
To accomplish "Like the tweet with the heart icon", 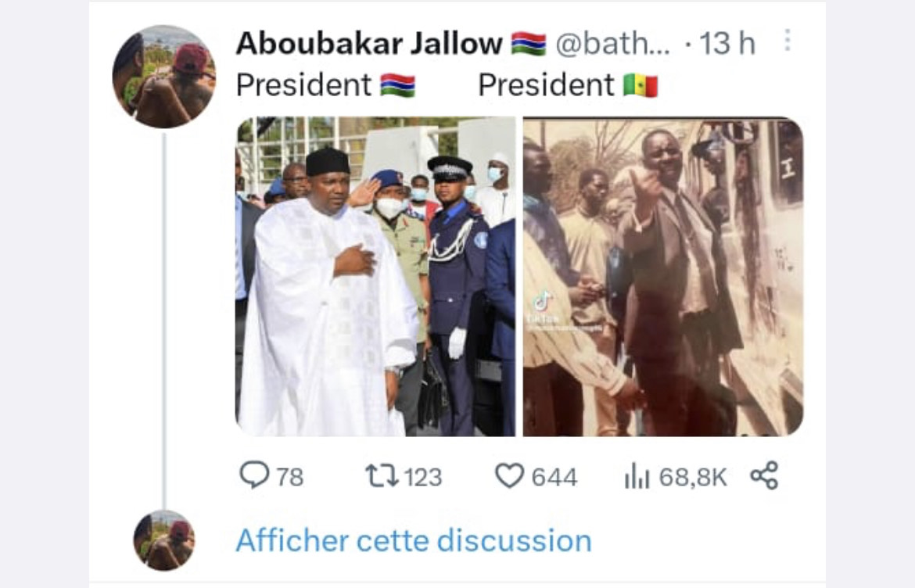I will point(510,475).
